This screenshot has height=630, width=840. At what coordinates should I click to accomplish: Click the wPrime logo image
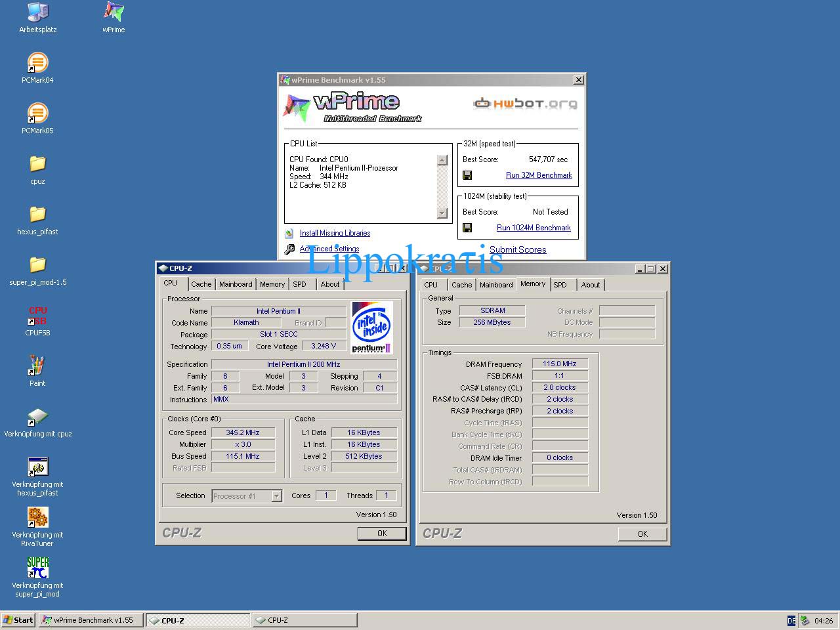click(353, 108)
